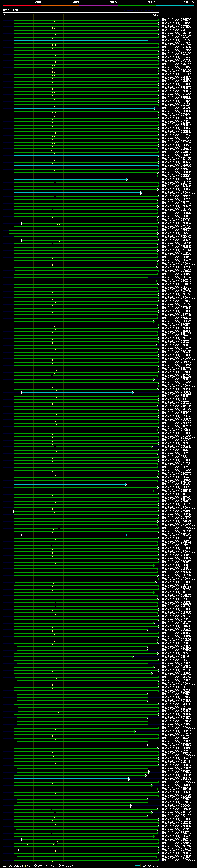Click the cyan ~100% identity legend segment
Screen dimensions: 197x868
[175, 6]
